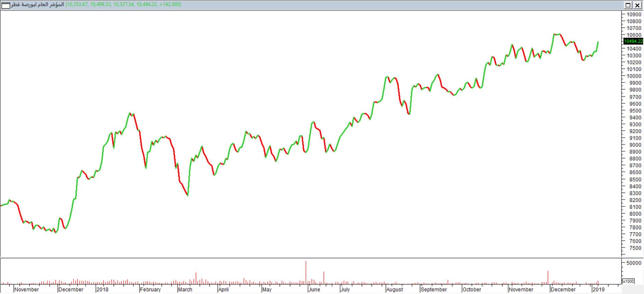The width and height of the screenshot is (644, 294).
Task: Close the Qatar index chart window
Action: click(x=637, y=5)
